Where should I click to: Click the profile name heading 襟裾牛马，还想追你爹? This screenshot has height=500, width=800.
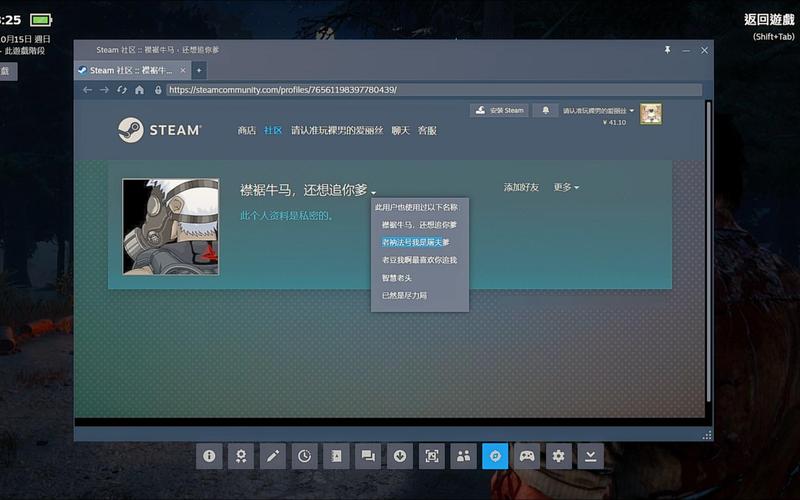(304, 190)
